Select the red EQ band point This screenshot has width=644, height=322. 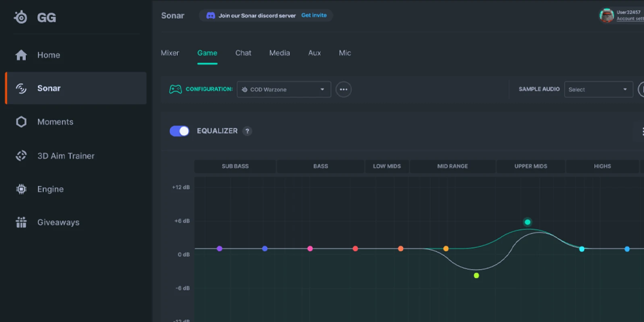(355, 249)
